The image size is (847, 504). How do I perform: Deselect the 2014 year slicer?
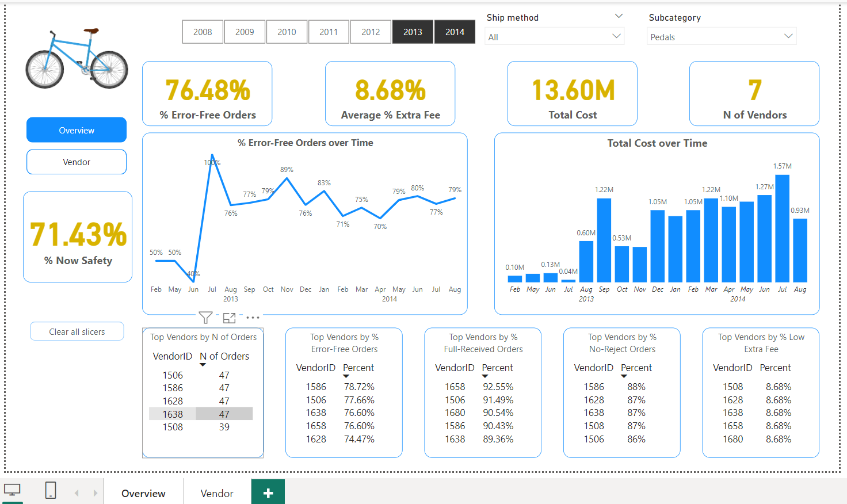click(x=455, y=32)
